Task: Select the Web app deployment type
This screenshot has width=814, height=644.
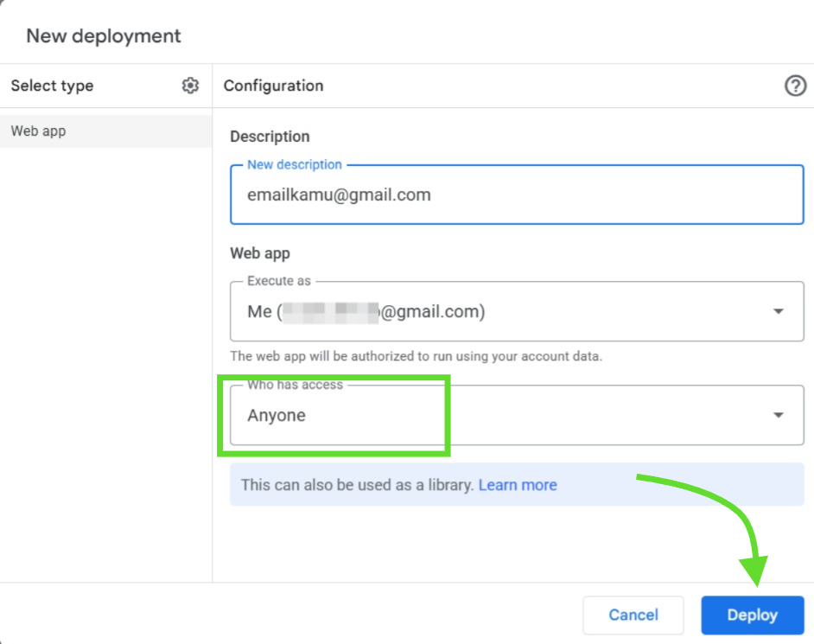Action: click(x=106, y=131)
